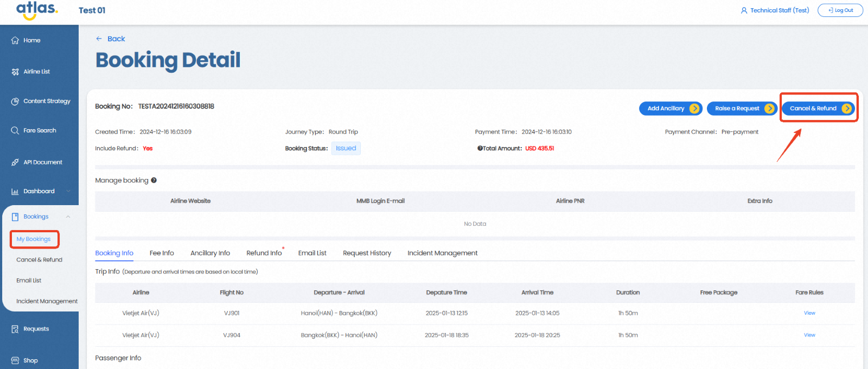This screenshot has width=868, height=369.
Task: Click the Shop bag icon
Action: (15, 360)
